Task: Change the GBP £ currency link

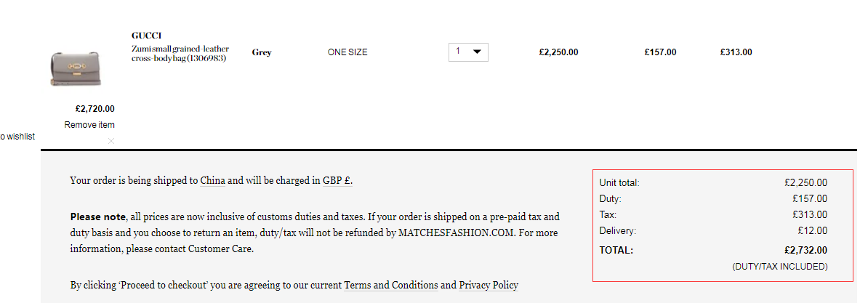Action: 337,180
